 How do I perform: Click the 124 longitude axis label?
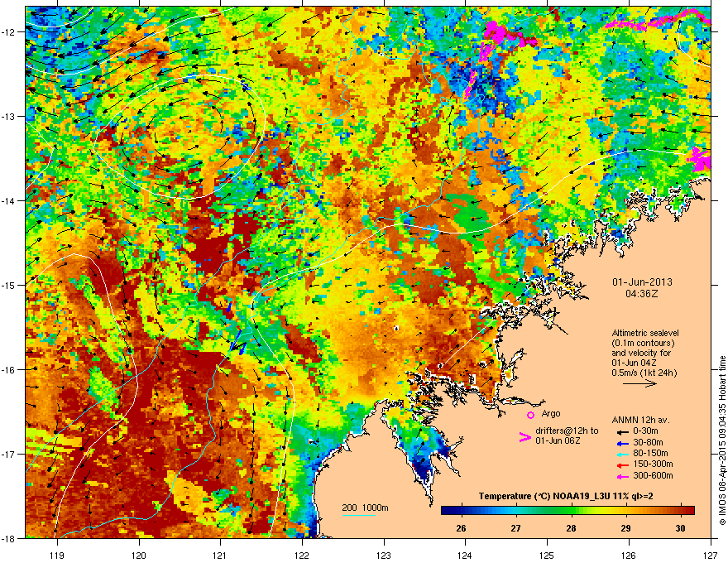tap(465, 555)
